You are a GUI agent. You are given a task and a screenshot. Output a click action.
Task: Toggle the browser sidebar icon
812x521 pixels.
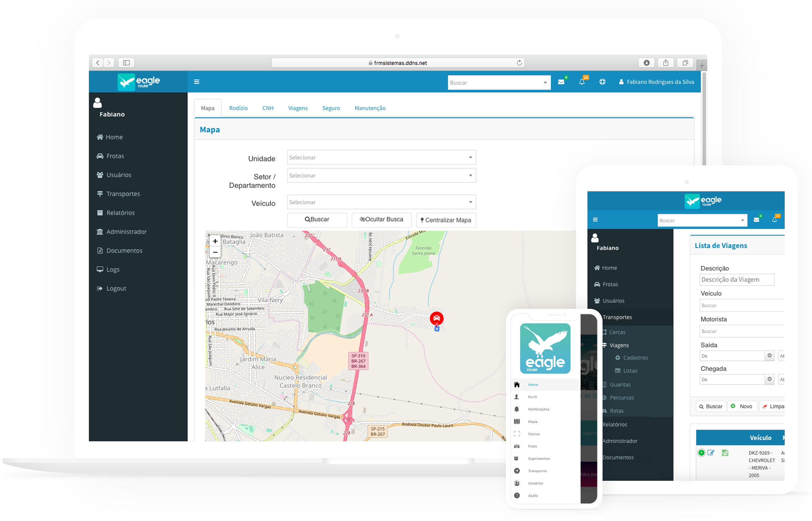(126, 63)
